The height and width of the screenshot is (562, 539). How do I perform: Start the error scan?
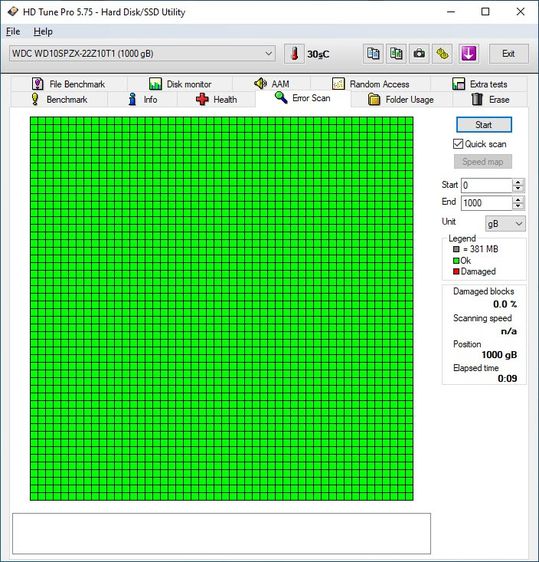[484, 125]
